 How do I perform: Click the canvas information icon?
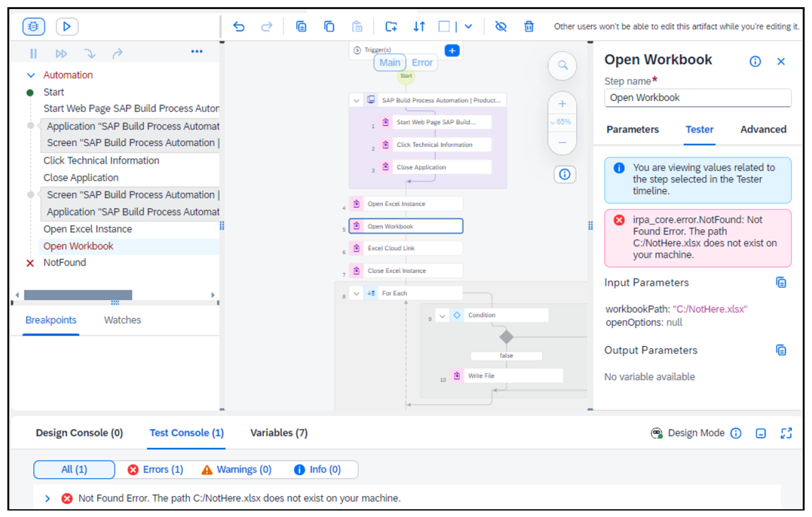(x=565, y=175)
